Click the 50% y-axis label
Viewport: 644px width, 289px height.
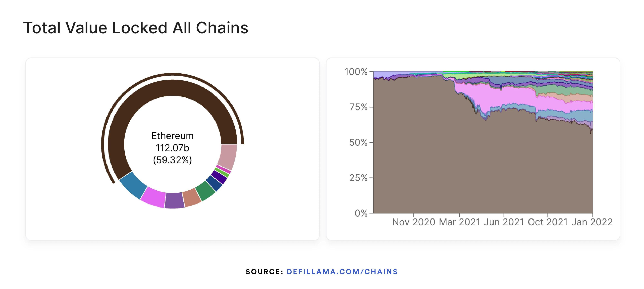(358, 143)
